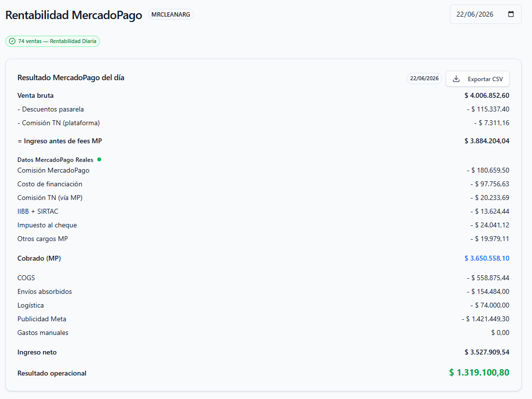Click the download icon beside Exportar CSV
The image size is (532, 399).
point(456,79)
